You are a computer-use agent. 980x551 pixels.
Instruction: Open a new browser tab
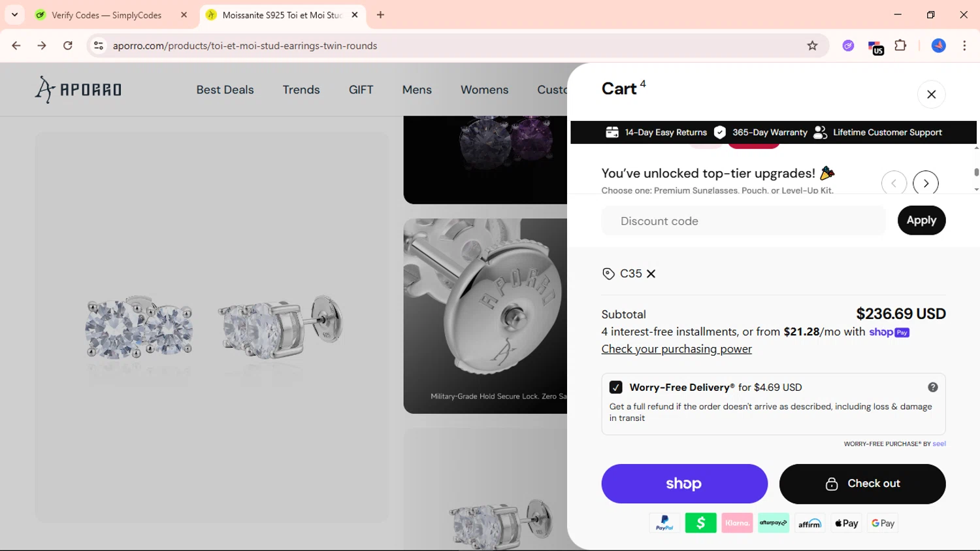pos(380,15)
